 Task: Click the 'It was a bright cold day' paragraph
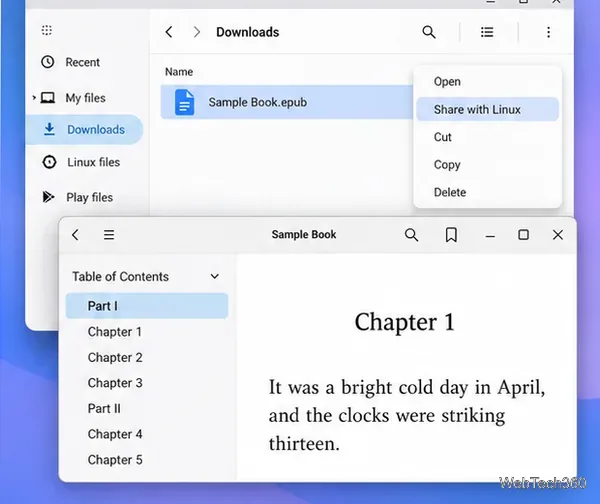point(406,416)
